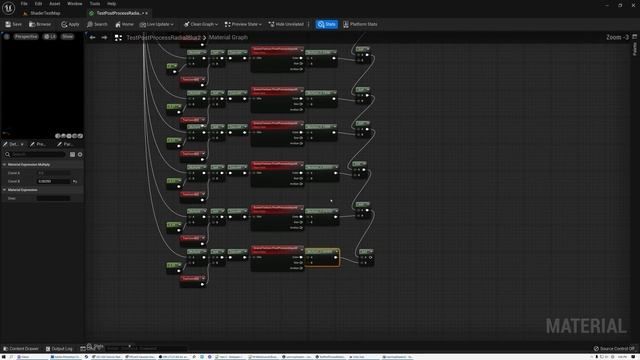This screenshot has width=640, height=360.
Task: Click the Browse toolbar button
Action: [x=40, y=24]
